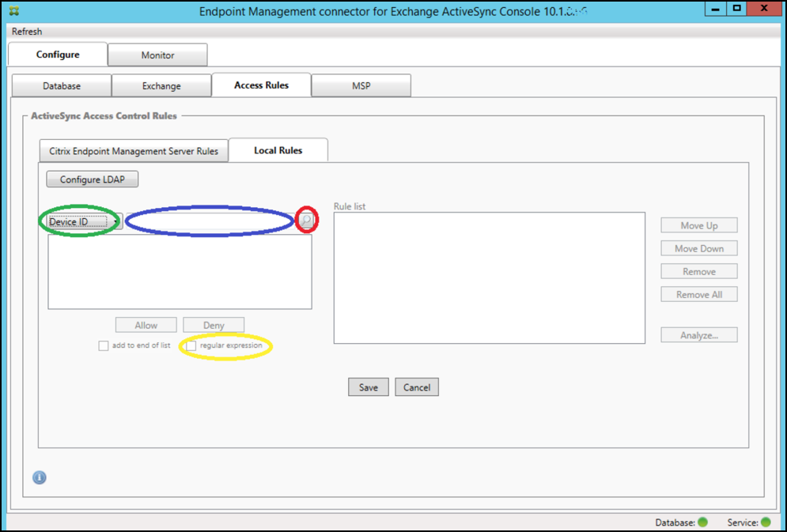Select the Access Rules tab
The image size is (787, 532).
click(x=262, y=85)
